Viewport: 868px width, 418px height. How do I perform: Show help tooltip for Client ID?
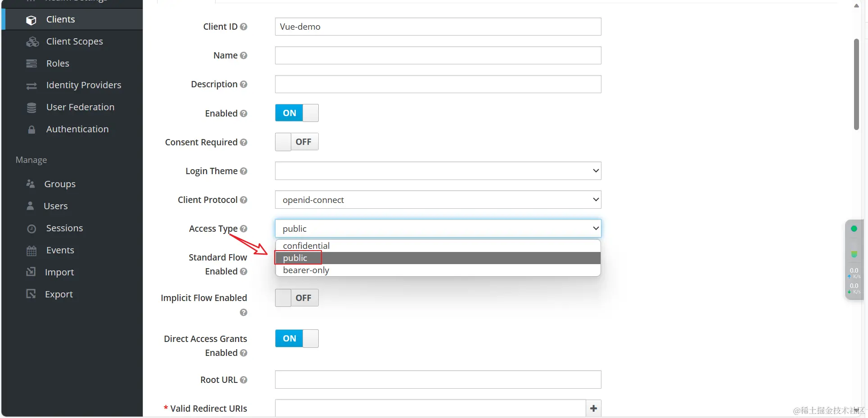(244, 27)
